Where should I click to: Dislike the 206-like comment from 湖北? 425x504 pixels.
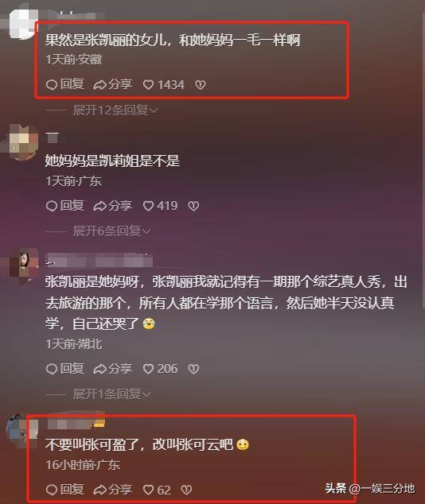(193, 369)
